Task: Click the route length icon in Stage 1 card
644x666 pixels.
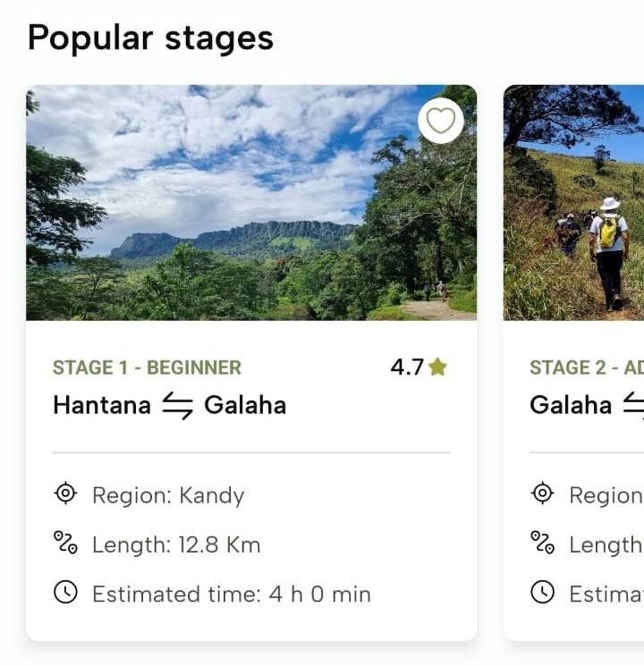Action: pos(65,543)
